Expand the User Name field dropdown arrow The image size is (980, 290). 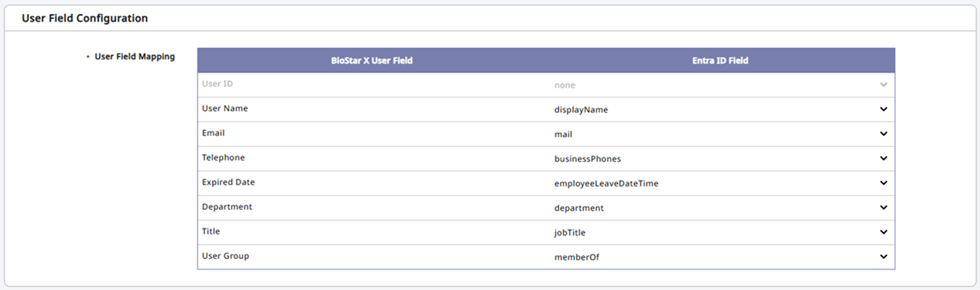pos(883,109)
